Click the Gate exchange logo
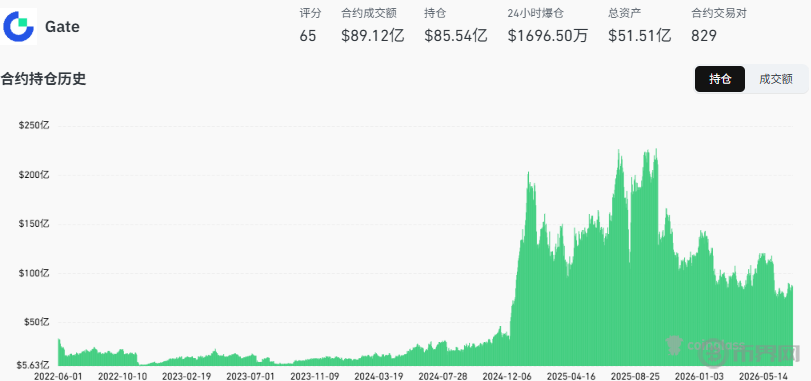The width and height of the screenshot is (811, 381). [x=18, y=26]
